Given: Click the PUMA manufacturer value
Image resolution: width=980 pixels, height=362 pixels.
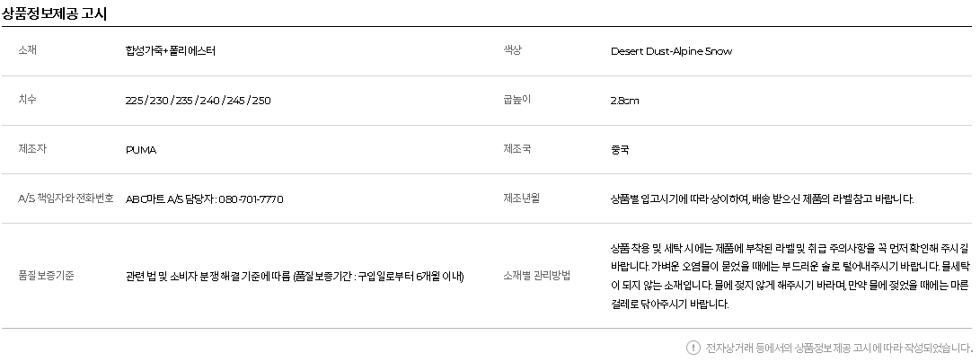Looking at the screenshot, I should coord(141,150).
